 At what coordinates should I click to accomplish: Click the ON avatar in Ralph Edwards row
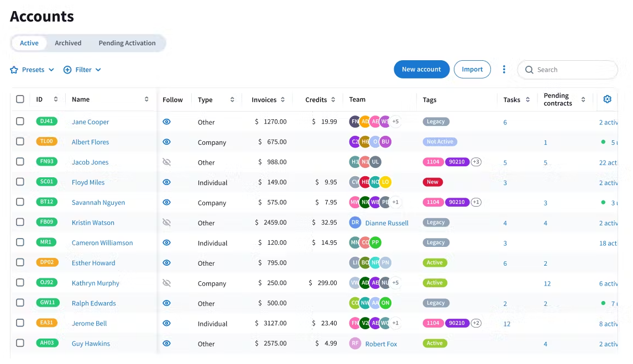click(x=385, y=303)
